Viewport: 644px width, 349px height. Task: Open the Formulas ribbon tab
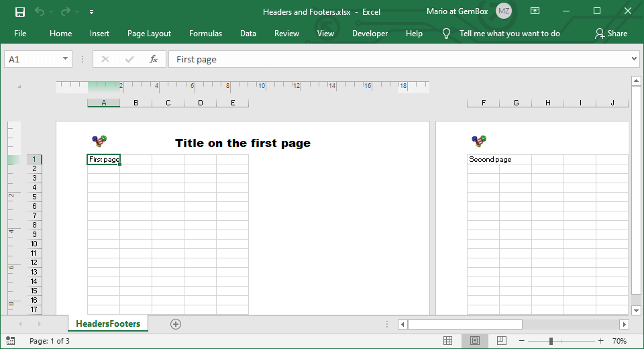point(205,34)
